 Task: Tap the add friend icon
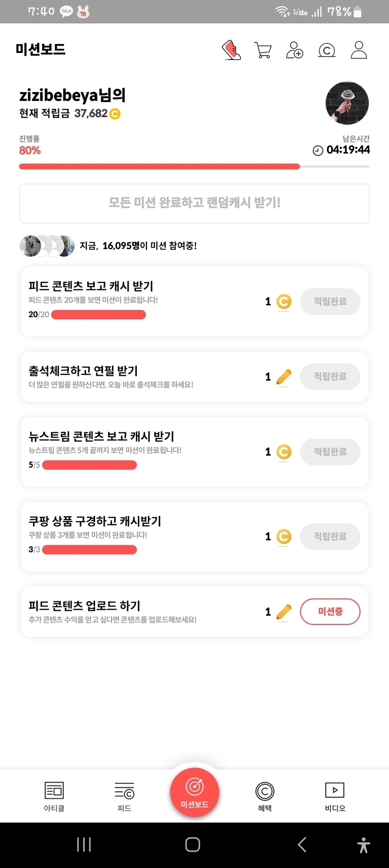[x=294, y=50]
